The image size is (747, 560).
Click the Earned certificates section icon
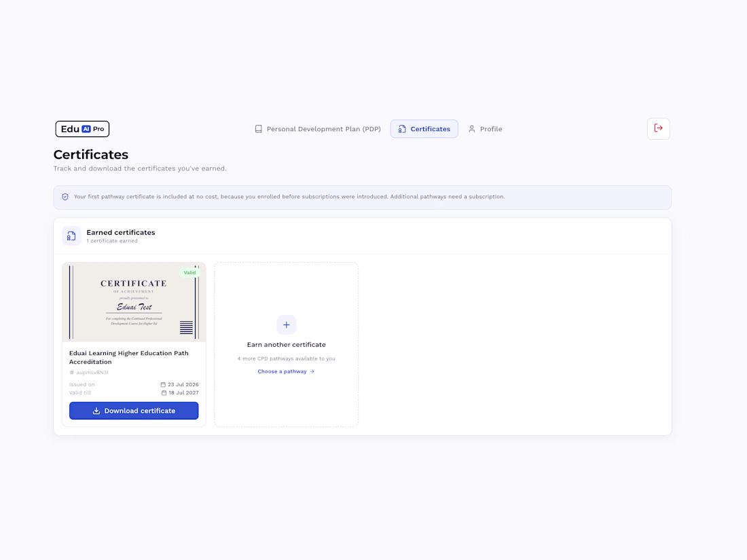71,236
